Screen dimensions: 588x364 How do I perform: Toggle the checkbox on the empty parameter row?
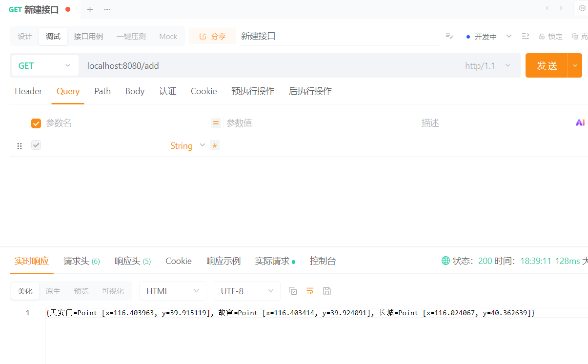tap(36, 145)
